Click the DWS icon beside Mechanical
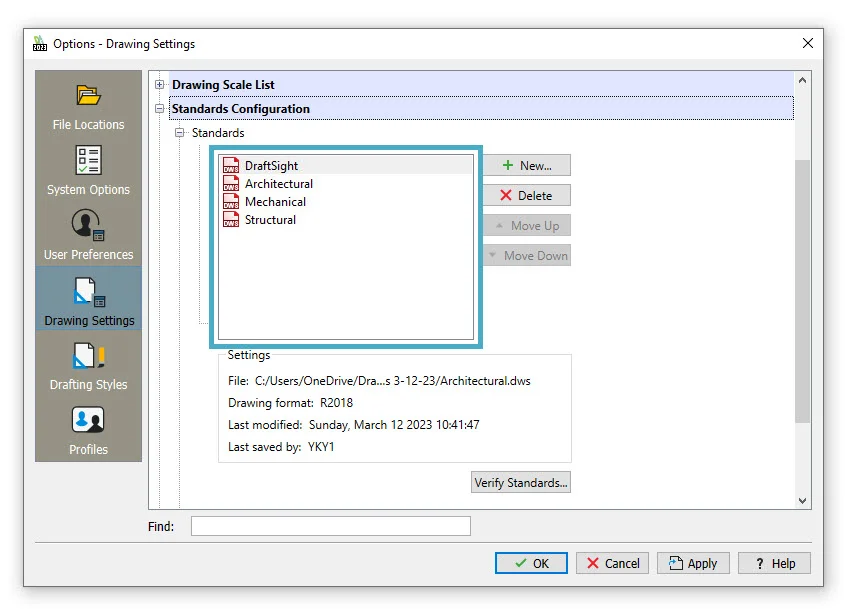The height and width of the screenshot is (609, 845). click(231, 202)
